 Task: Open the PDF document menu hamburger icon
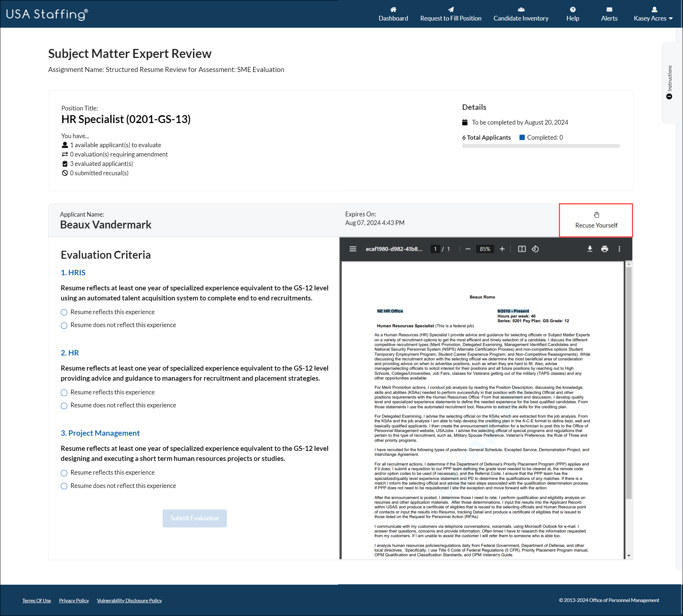353,249
